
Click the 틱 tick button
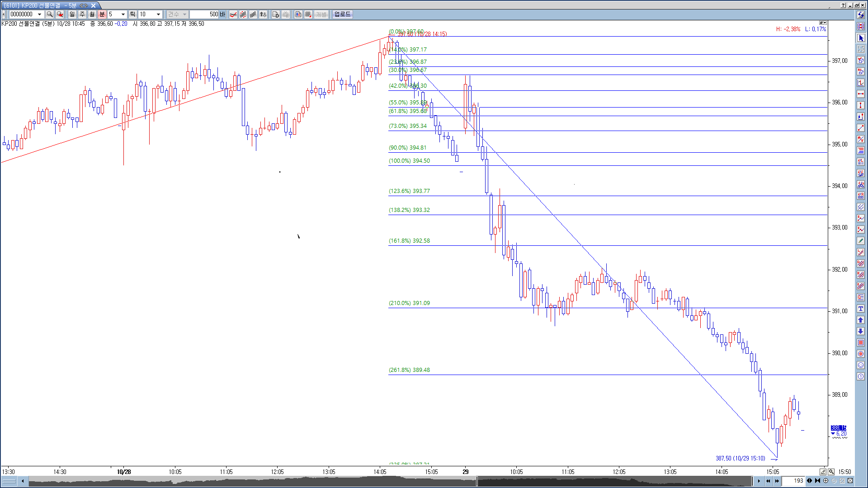click(133, 14)
